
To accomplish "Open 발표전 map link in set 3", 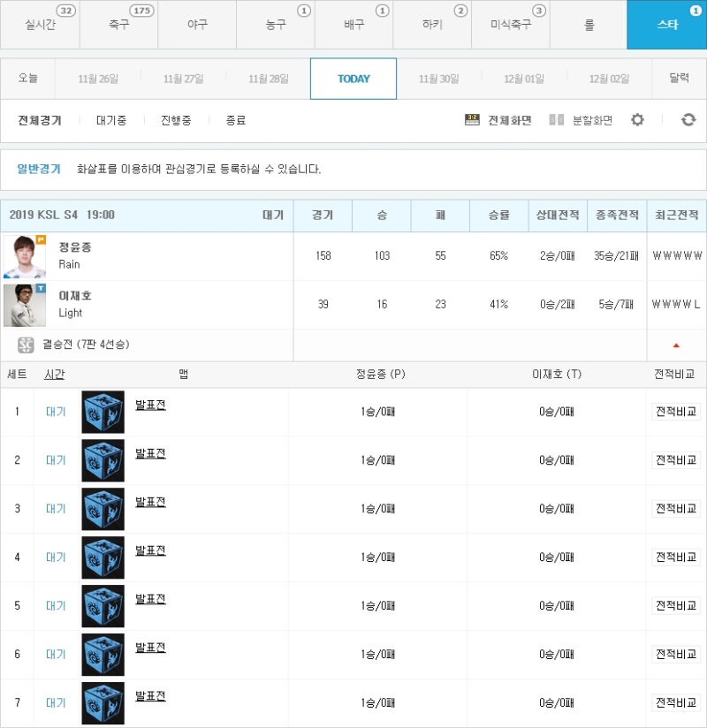I will point(150,502).
